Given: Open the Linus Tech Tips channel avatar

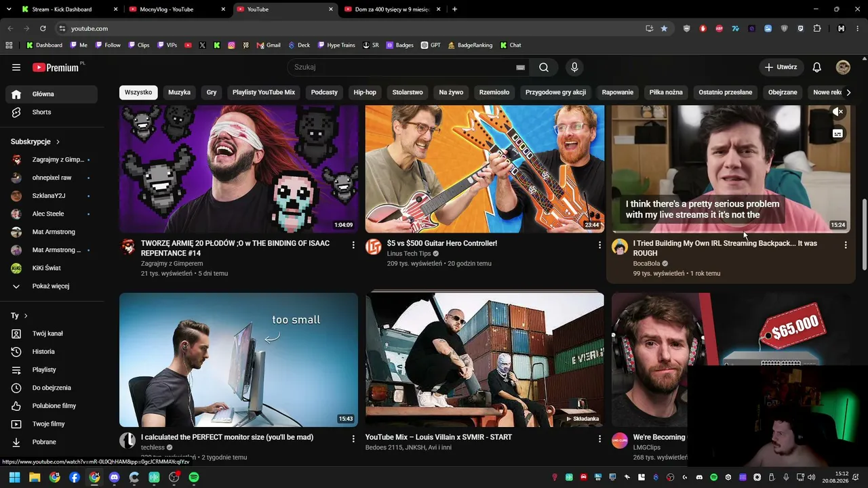Looking at the screenshot, I should pyautogui.click(x=374, y=247).
